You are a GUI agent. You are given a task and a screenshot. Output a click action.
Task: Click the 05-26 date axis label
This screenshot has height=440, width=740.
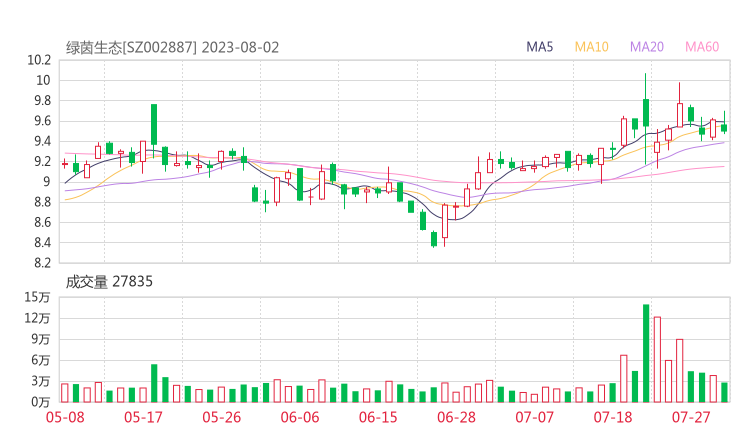coord(221,417)
